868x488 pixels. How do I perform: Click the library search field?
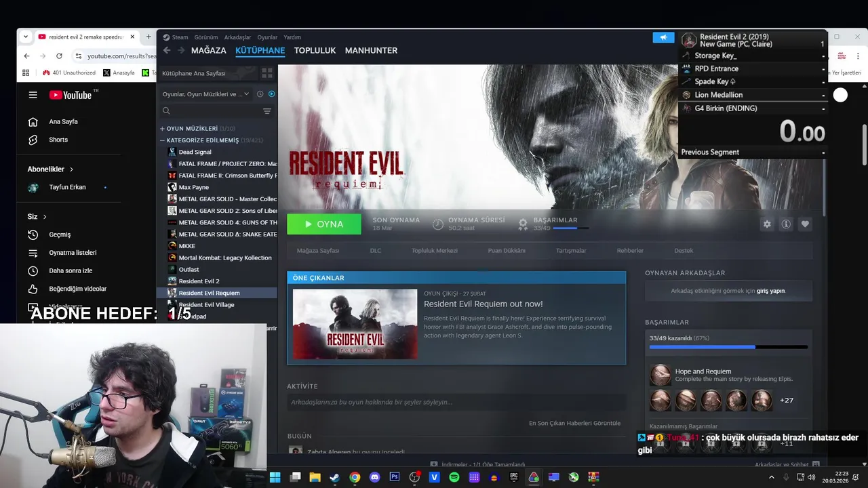pyautogui.click(x=210, y=111)
